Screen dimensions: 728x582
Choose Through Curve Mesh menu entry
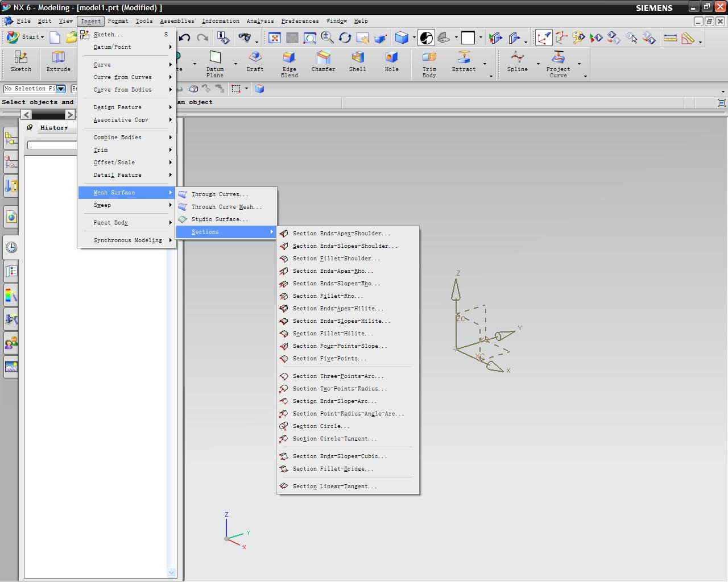pyautogui.click(x=226, y=207)
